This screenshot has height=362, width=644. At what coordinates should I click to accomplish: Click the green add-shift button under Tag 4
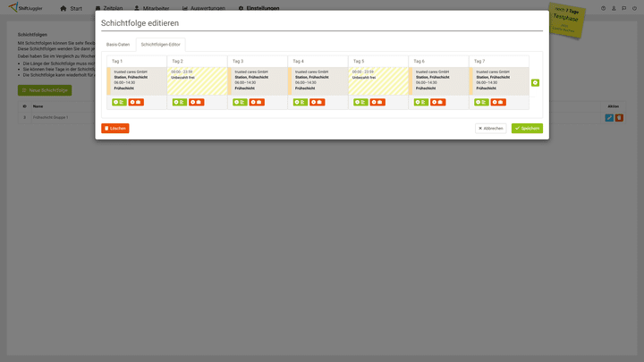tap(300, 102)
